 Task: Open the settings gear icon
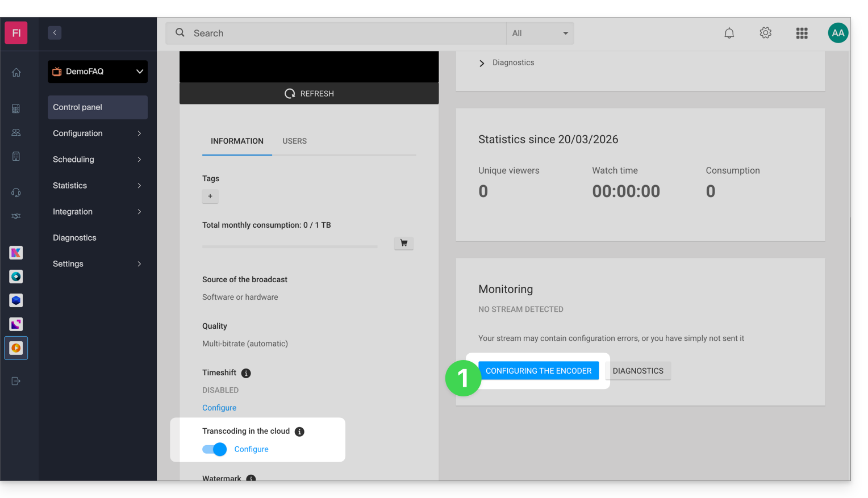point(765,33)
